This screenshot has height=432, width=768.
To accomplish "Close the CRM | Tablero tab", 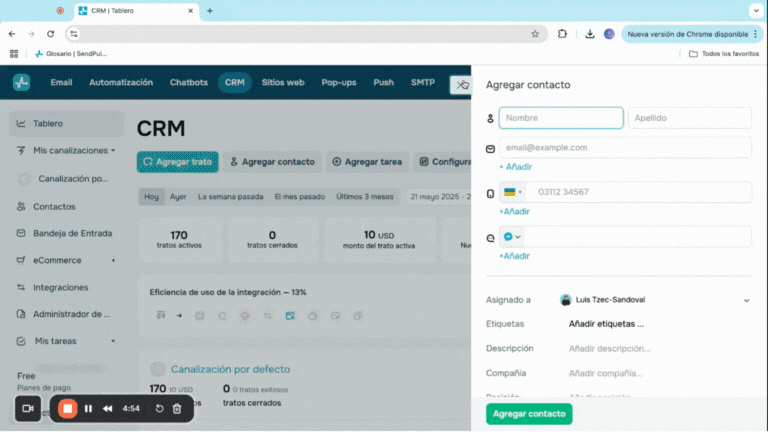I will pos(191,10).
